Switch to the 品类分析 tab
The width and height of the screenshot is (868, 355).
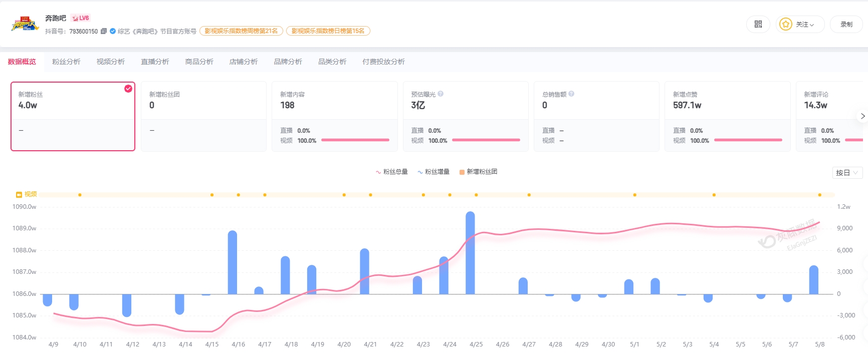coord(332,62)
